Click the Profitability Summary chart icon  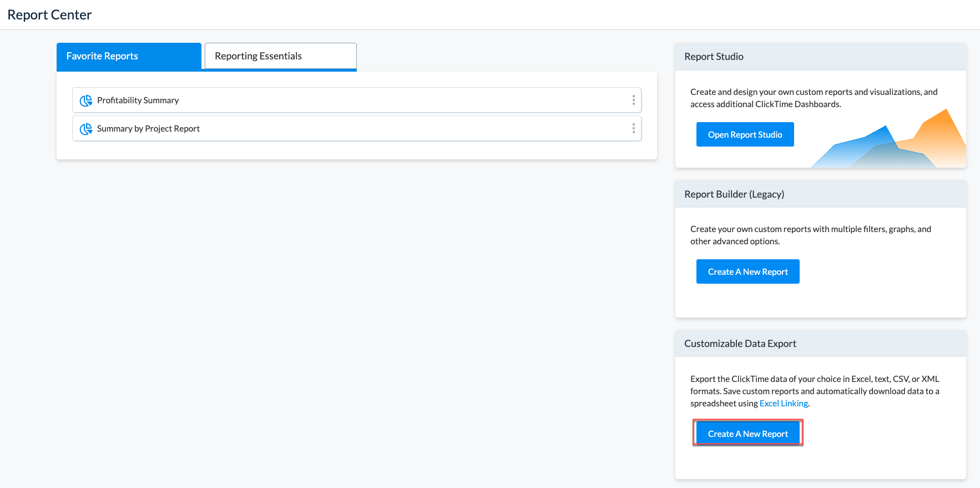86,100
